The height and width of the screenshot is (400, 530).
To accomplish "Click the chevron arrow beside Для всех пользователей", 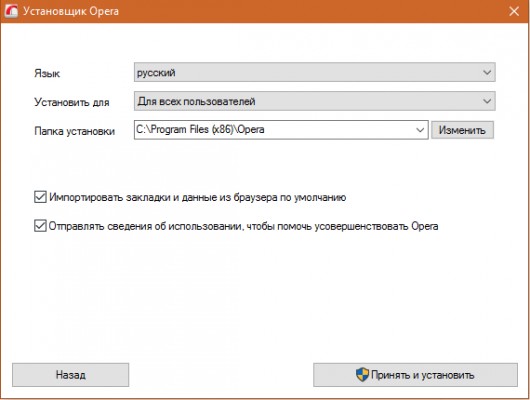I will point(487,101).
